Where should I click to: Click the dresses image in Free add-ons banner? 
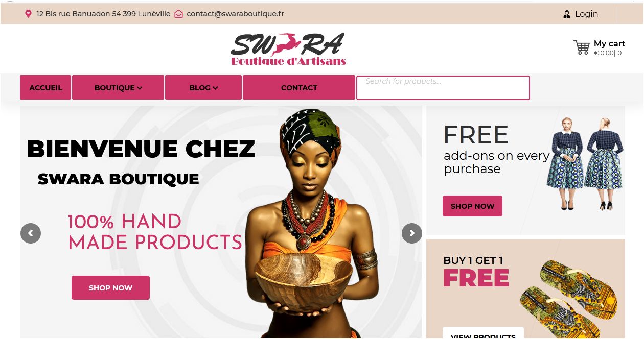coord(584,163)
